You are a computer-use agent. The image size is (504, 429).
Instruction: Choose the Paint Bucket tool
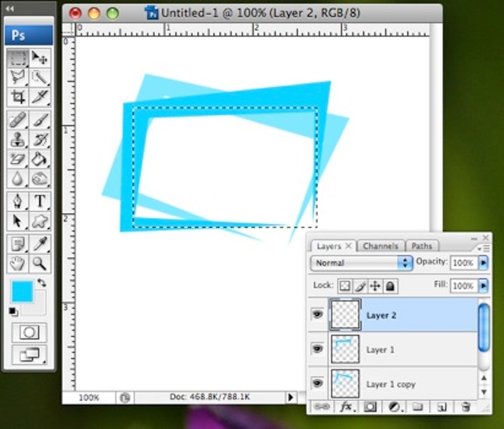tap(40, 159)
